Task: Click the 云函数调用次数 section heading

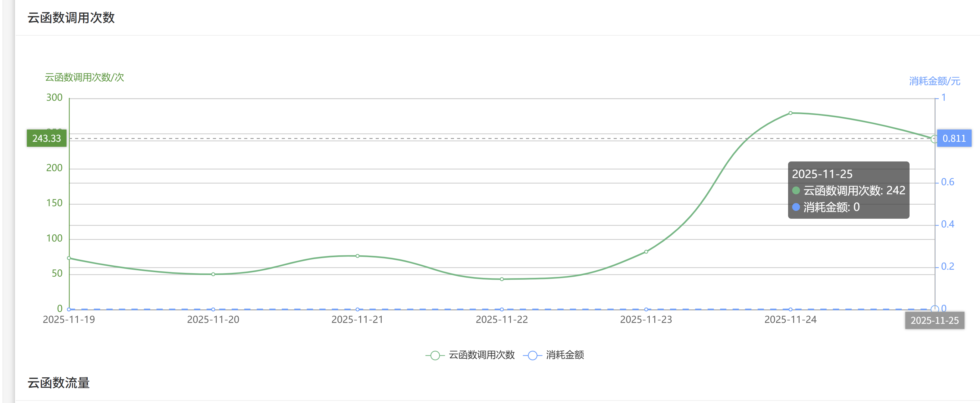Action: [x=71, y=18]
